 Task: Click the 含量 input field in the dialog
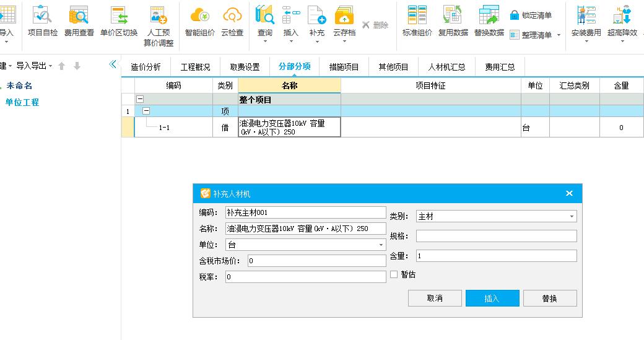point(496,256)
